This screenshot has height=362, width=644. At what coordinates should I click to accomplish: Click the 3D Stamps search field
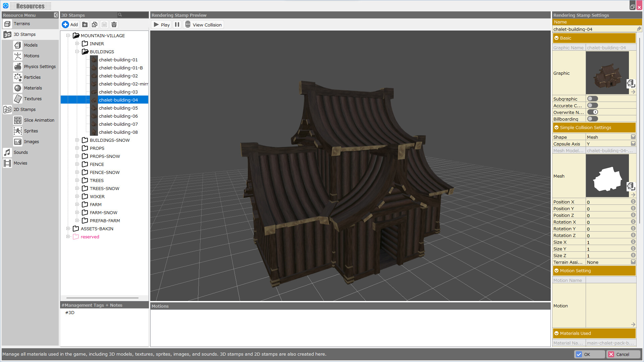click(132, 15)
